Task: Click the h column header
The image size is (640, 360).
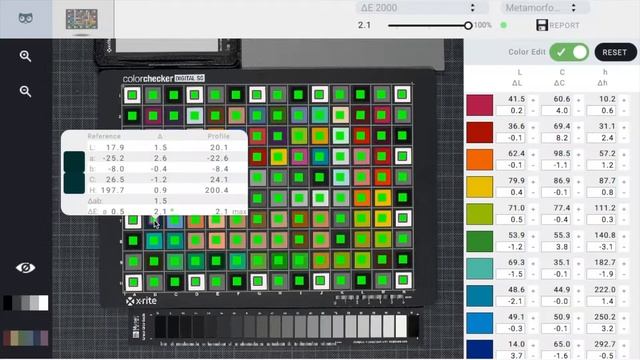Action: (x=605, y=72)
